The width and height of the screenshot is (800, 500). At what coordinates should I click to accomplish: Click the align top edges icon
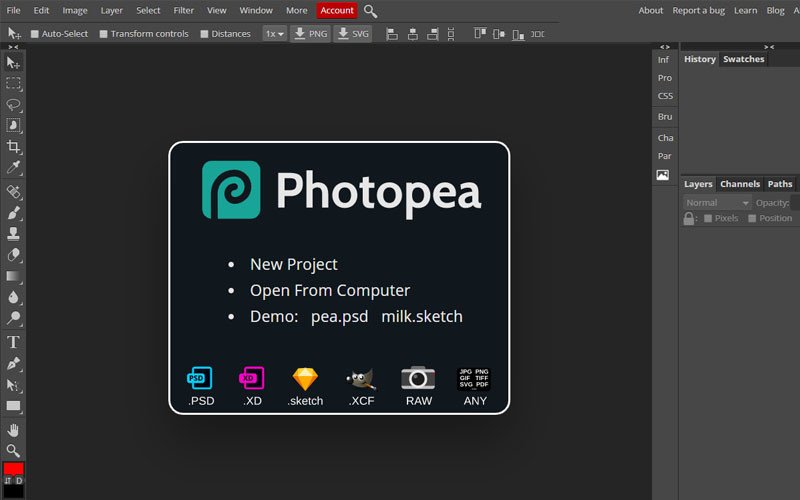pos(480,34)
